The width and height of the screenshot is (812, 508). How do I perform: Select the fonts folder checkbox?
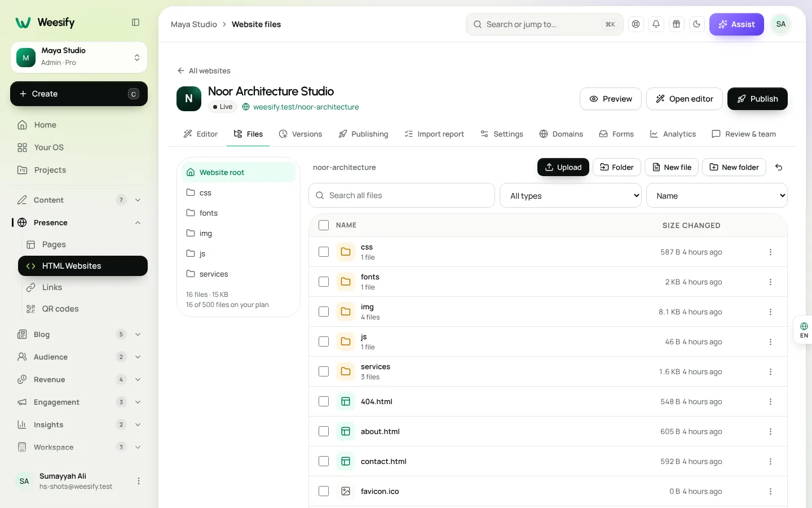(324, 282)
